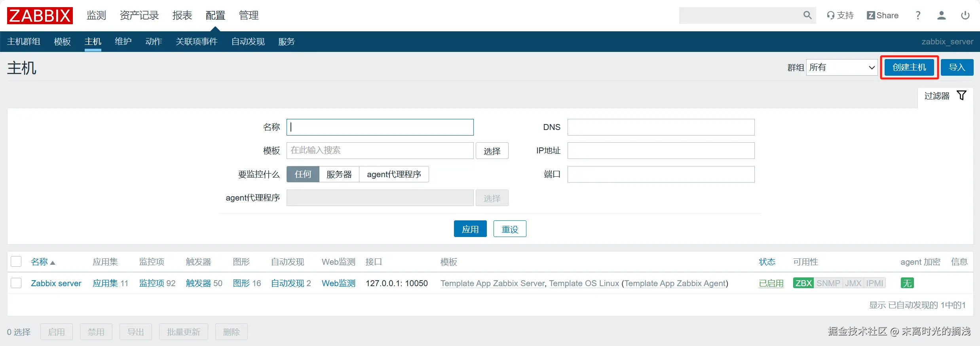The height and width of the screenshot is (346, 980).
Task: Tick the select-all hosts checkbox
Action: (x=16, y=262)
